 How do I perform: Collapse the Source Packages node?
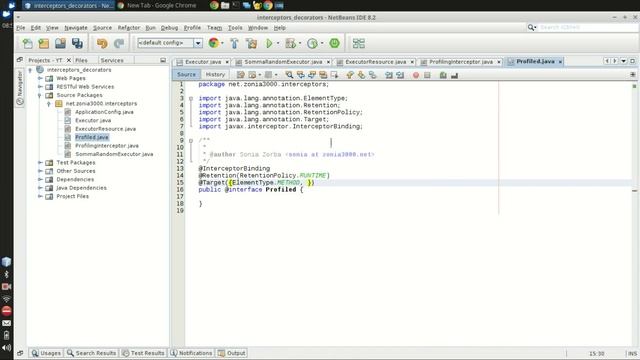(40, 95)
